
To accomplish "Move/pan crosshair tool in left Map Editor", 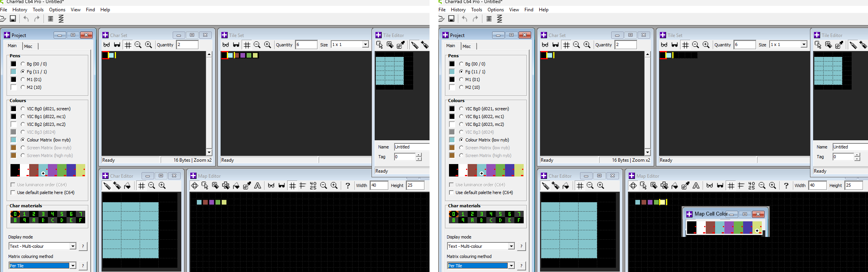I will click(x=195, y=185).
